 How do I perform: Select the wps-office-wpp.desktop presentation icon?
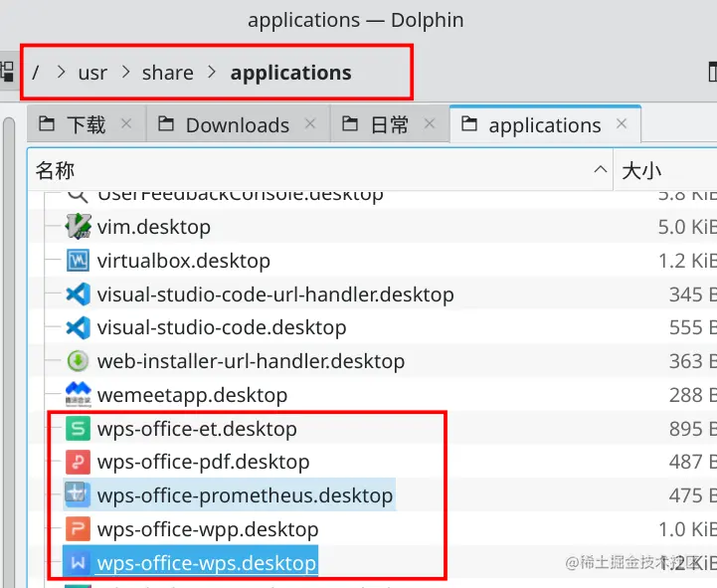tap(79, 529)
